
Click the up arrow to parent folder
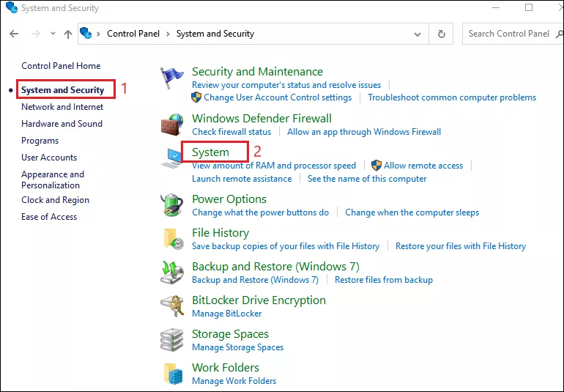click(x=68, y=34)
